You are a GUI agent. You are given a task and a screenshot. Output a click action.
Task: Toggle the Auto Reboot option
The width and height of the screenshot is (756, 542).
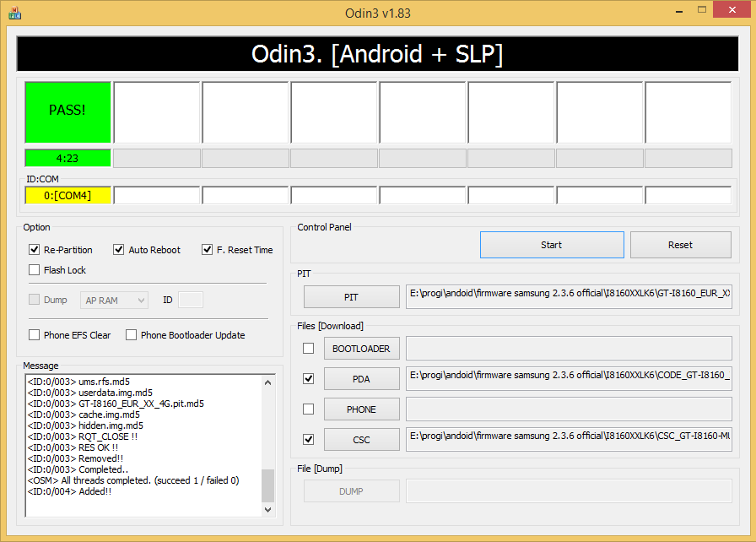point(119,250)
